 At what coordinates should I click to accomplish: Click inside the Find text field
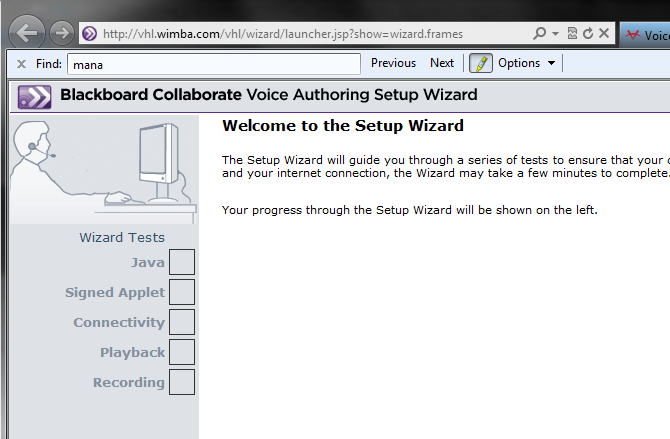click(213, 64)
